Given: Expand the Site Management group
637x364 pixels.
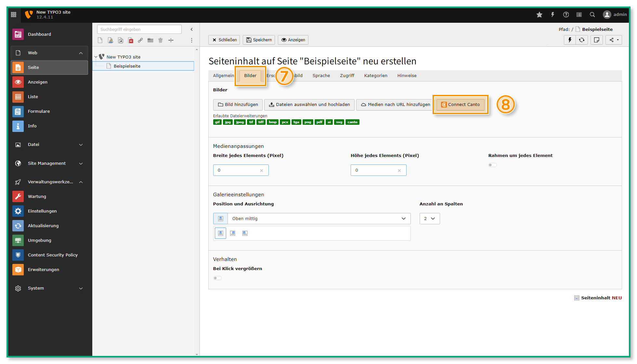Looking at the screenshot, I should (x=49, y=163).
